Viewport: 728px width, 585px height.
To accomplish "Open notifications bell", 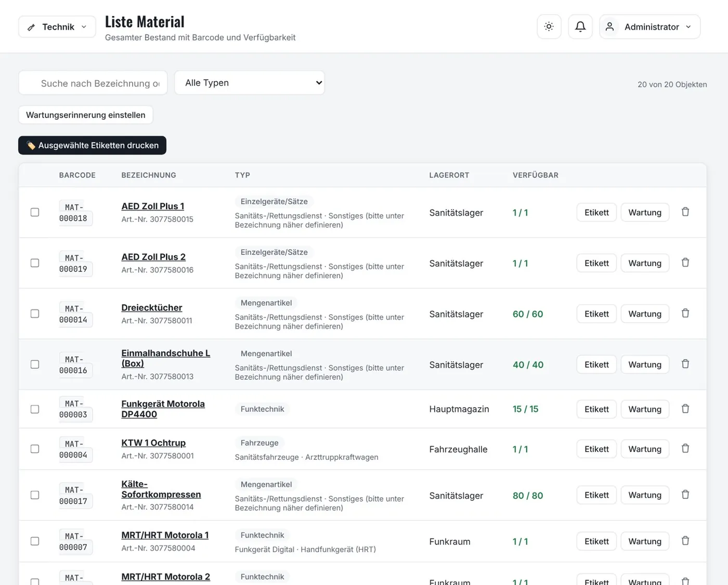I will pos(580,27).
